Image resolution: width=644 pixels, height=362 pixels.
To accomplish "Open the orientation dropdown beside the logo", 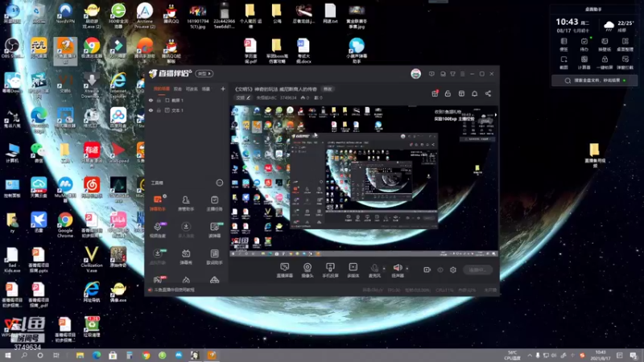I will [x=204, y=73].
